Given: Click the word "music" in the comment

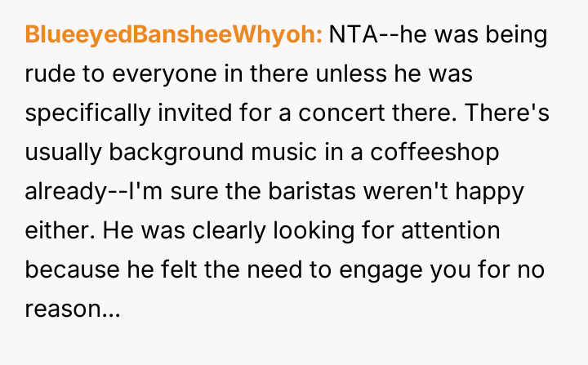Looking at the screenshot, I should (x=263, y=153).
